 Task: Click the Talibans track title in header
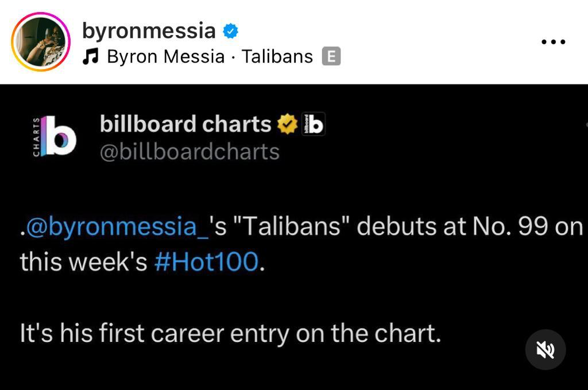click(277, 56)
